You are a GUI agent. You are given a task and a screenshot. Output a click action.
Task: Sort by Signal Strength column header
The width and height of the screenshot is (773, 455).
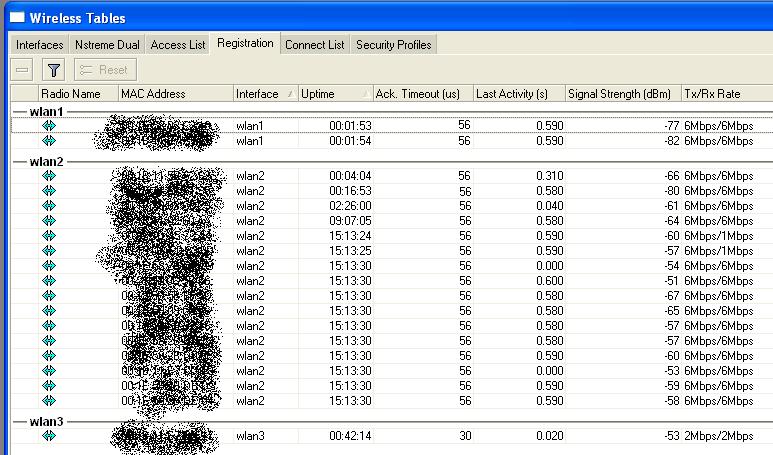(623, 94)
